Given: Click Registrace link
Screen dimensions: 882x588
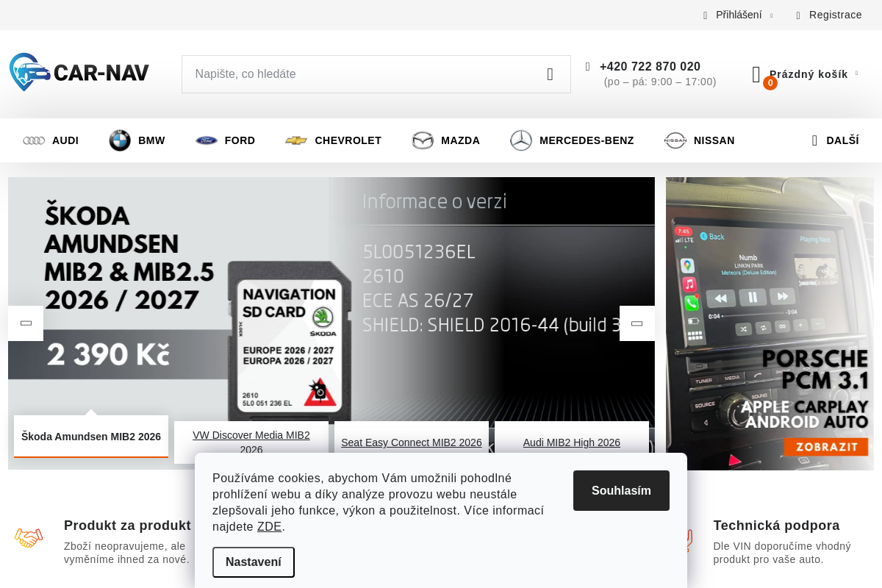Looking at the screenshot, I should (835, 15).
